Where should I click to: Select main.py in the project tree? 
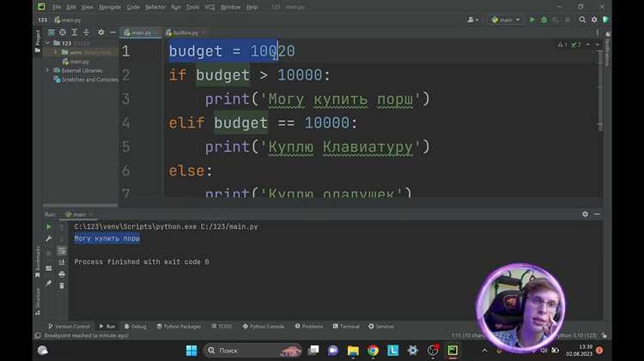[76, 62]
